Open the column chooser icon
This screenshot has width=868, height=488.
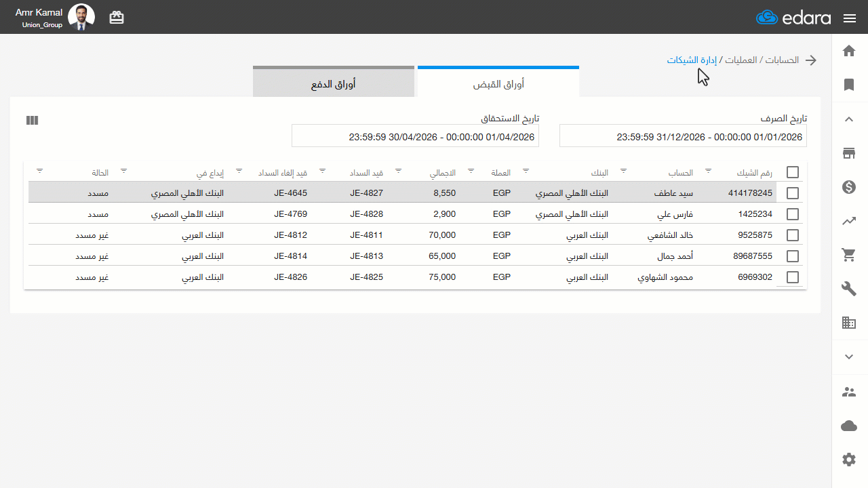click(32, 120)
